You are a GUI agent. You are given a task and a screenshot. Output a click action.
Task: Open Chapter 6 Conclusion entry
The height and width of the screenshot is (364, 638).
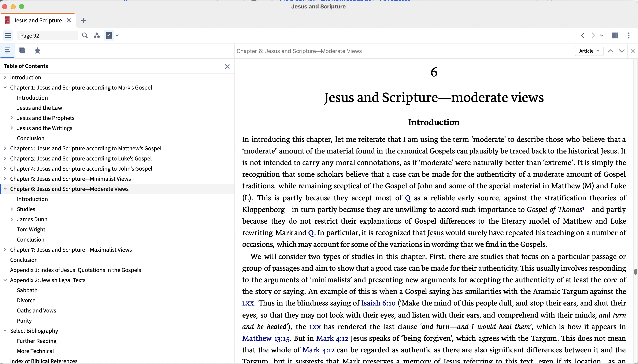click(30, 239)
